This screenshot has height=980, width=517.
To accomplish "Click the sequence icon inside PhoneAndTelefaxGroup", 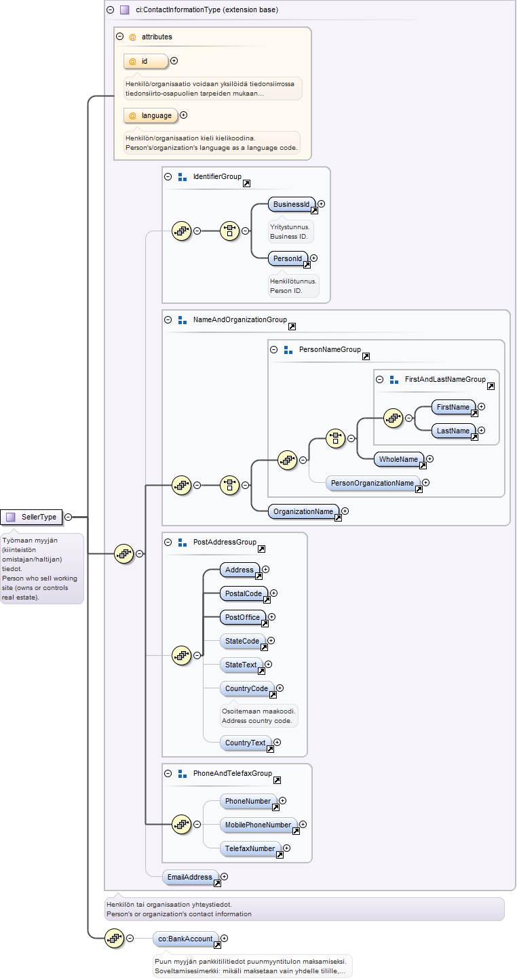I will 181,824.
